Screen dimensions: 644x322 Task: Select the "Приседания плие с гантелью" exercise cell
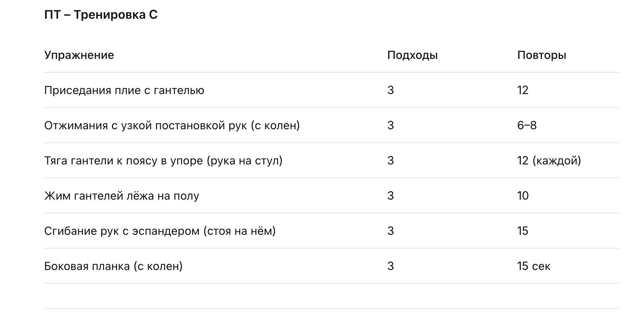124,90
